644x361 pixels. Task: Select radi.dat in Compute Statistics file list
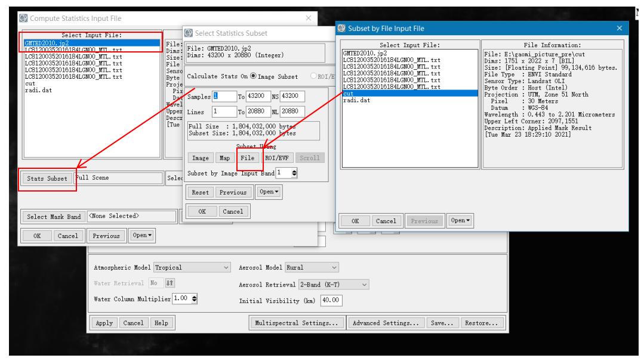pyautogui.click(x=92, y=90)
